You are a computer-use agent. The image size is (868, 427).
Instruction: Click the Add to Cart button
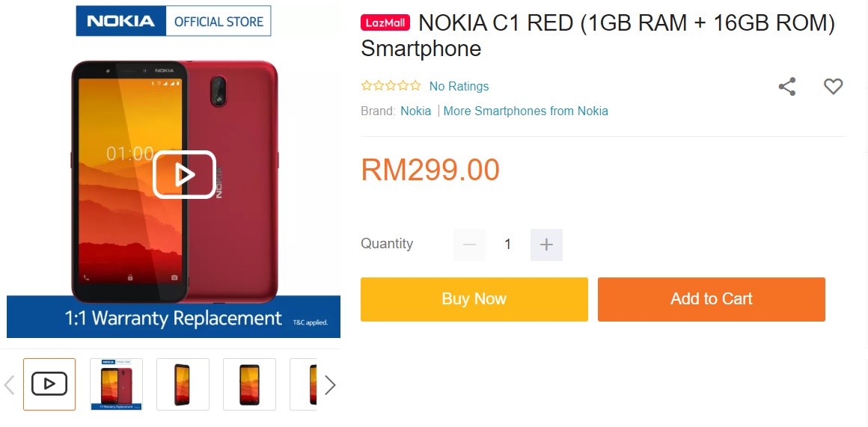(712, 299)
